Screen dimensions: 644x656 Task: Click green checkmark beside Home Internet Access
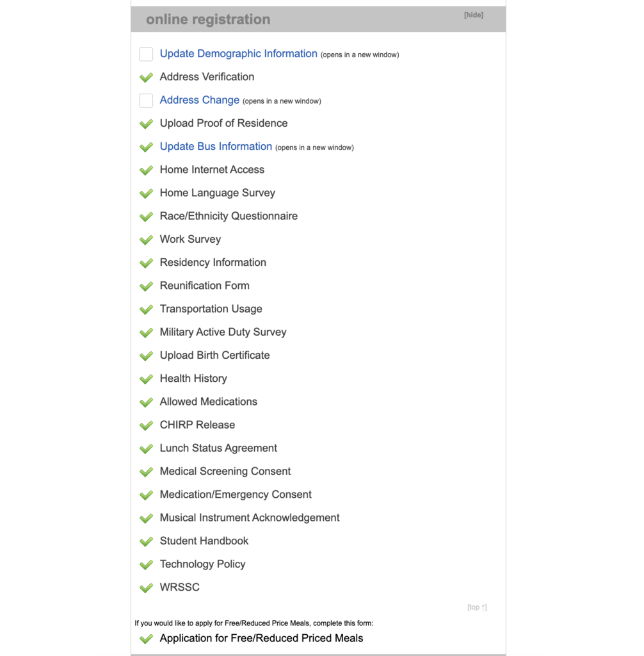tap(146, 170)
